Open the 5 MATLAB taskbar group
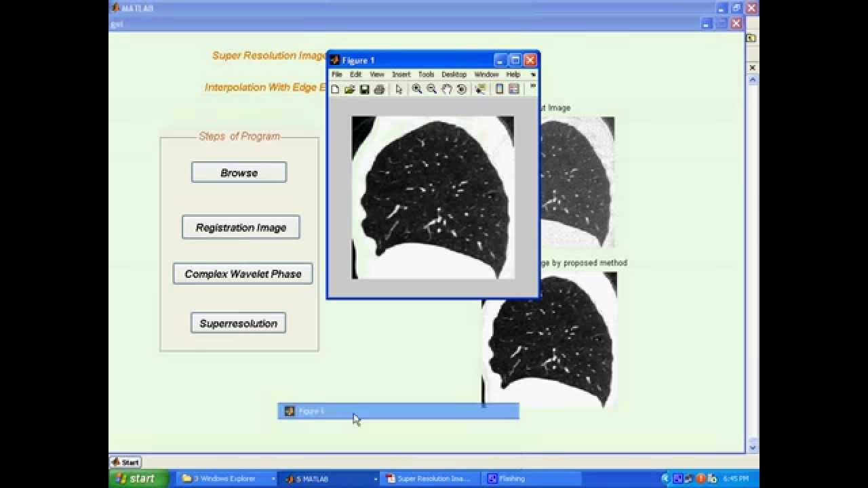This screenshot has width=868, height=488. point(328,479)
